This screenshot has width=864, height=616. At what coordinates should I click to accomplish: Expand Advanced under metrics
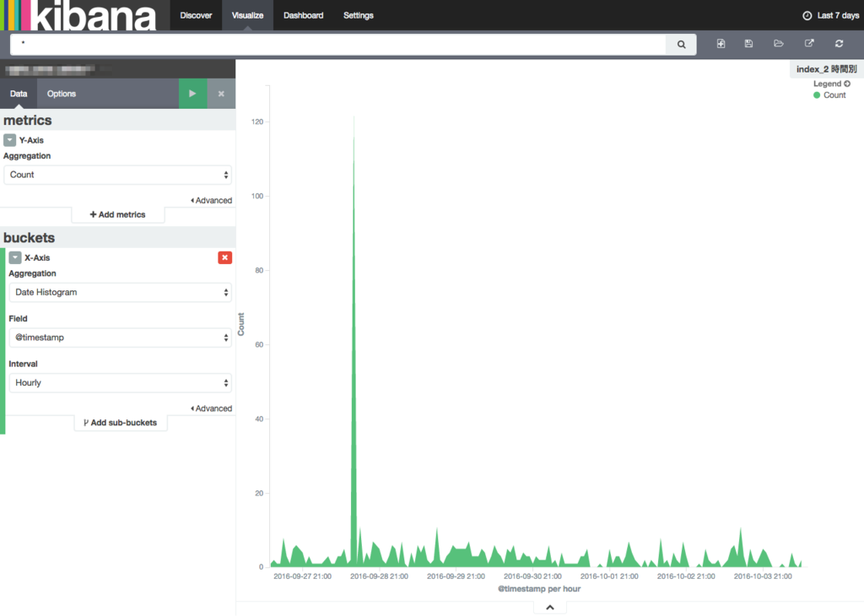(x=211, y=201)
